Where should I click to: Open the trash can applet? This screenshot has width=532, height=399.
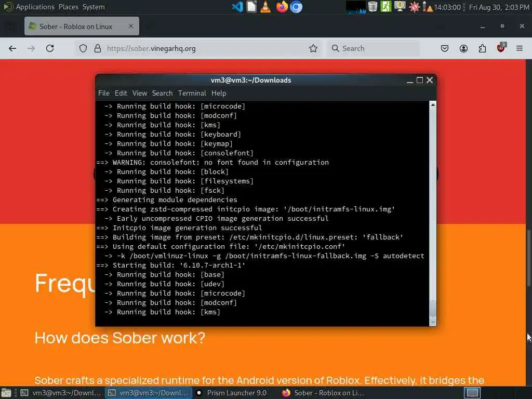[373, 7]
